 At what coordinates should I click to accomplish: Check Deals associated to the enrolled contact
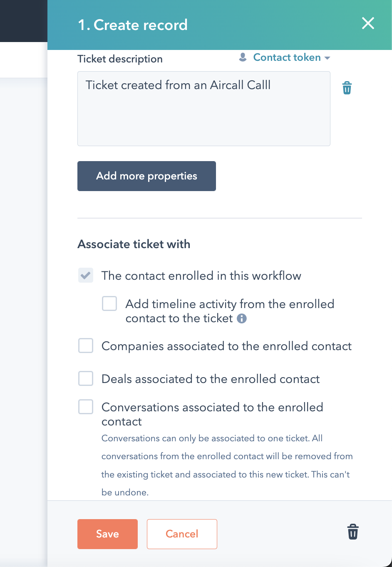(x=86, y=378)
